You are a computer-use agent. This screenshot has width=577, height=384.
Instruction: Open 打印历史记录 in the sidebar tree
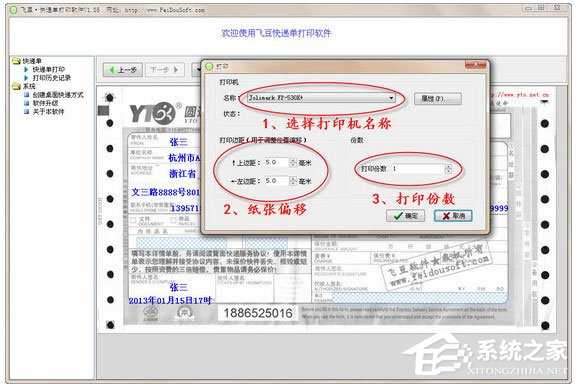pos(52,78)
